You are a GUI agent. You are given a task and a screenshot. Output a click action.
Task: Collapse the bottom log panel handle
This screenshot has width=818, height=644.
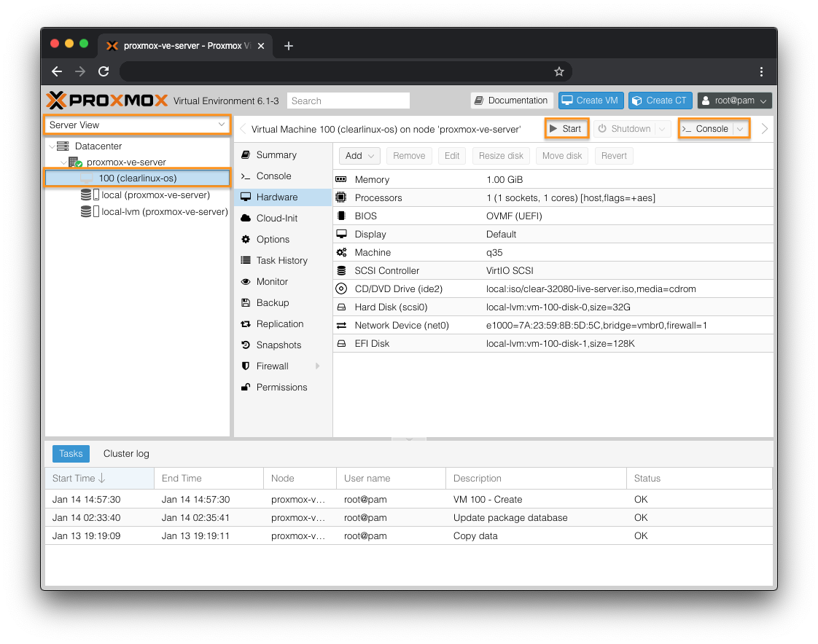click(x=409, y=439)
